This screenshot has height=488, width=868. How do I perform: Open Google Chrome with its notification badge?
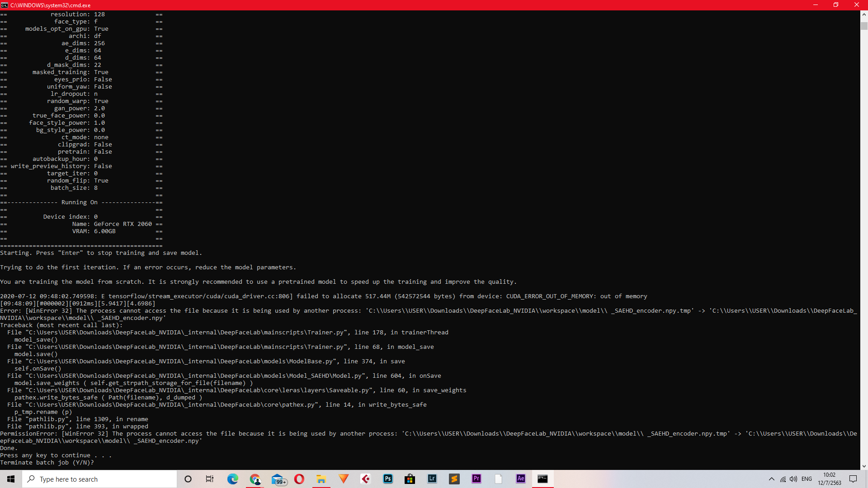pos(255,479)
